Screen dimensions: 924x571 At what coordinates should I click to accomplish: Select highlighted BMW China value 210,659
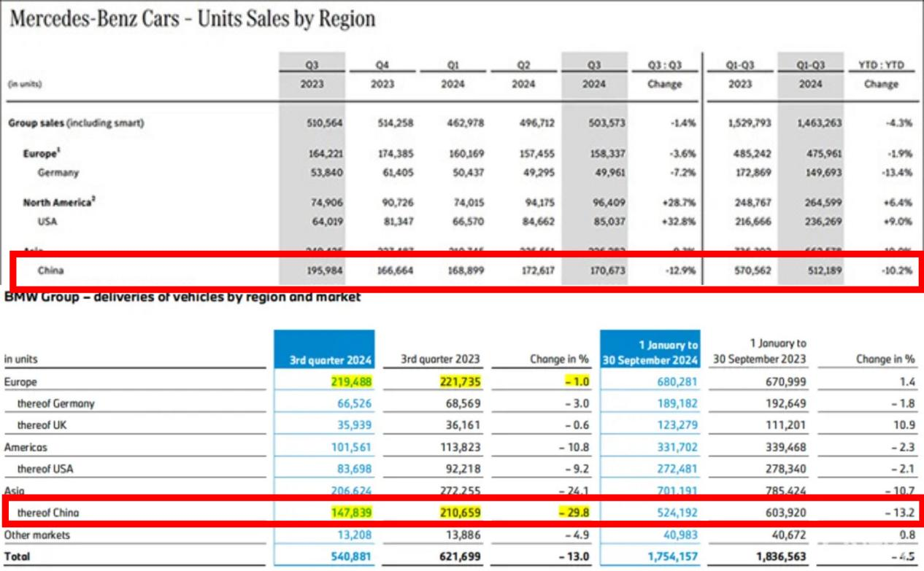point(460,513)
